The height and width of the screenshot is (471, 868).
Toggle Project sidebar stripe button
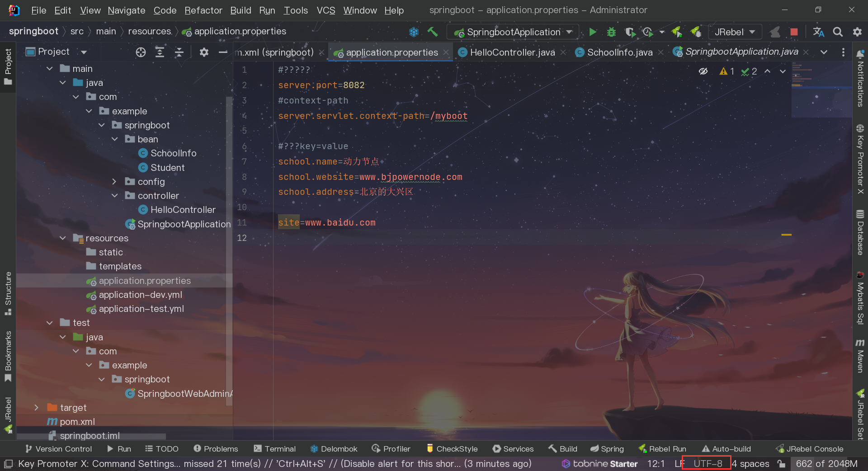pos(8,66)
